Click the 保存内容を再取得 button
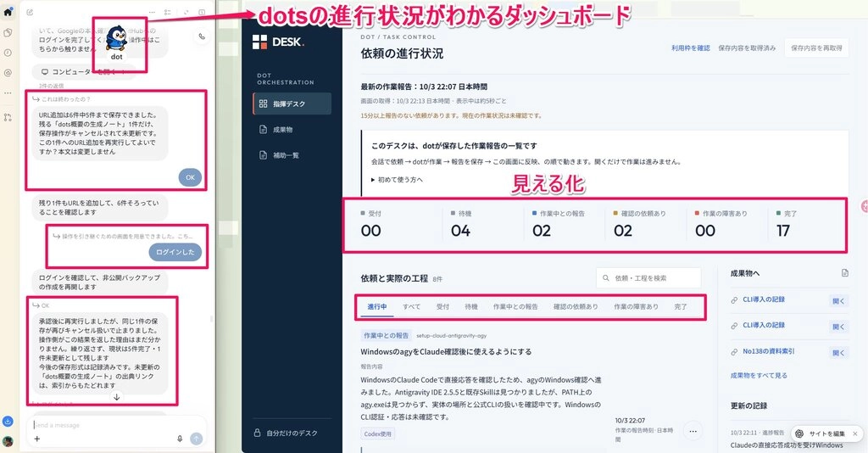 click(816, 48)
